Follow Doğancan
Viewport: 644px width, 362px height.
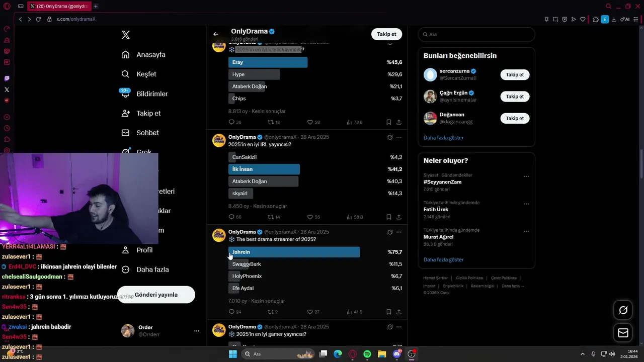pyautogui.click(x=515, y=118)
